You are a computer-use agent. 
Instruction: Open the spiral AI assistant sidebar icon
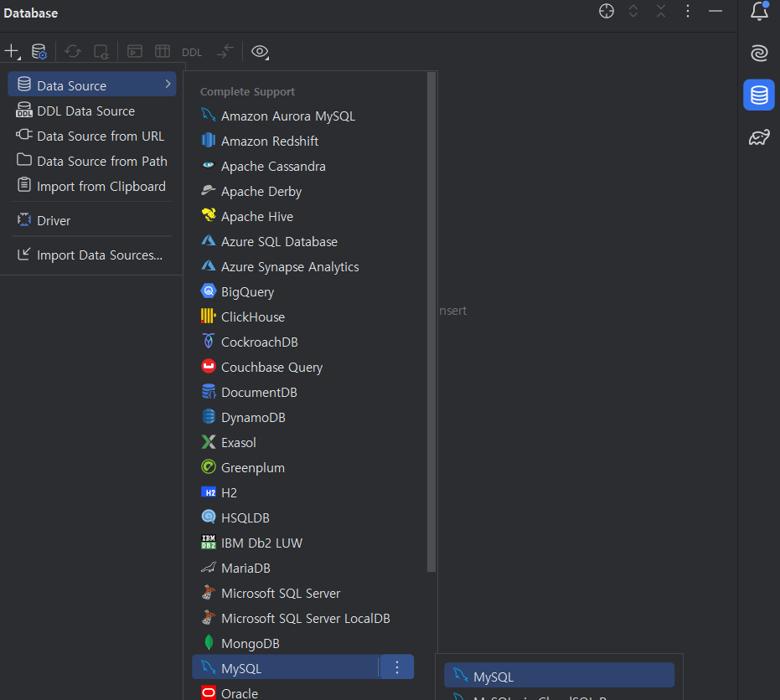coord(759,53)
